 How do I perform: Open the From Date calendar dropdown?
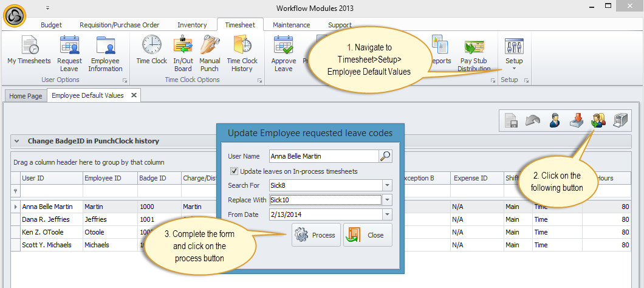click(x=387, y=214)
